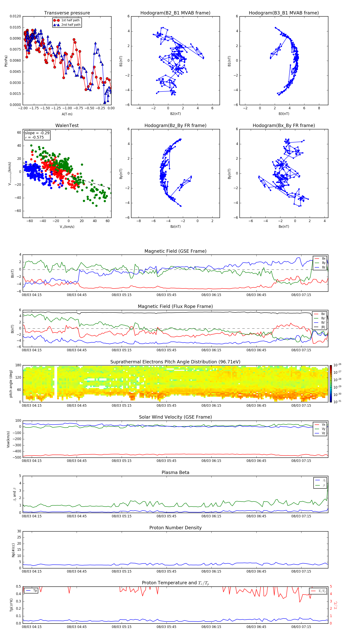Click 'pitch angle (deg)' axis label

(x=11, y=384)
